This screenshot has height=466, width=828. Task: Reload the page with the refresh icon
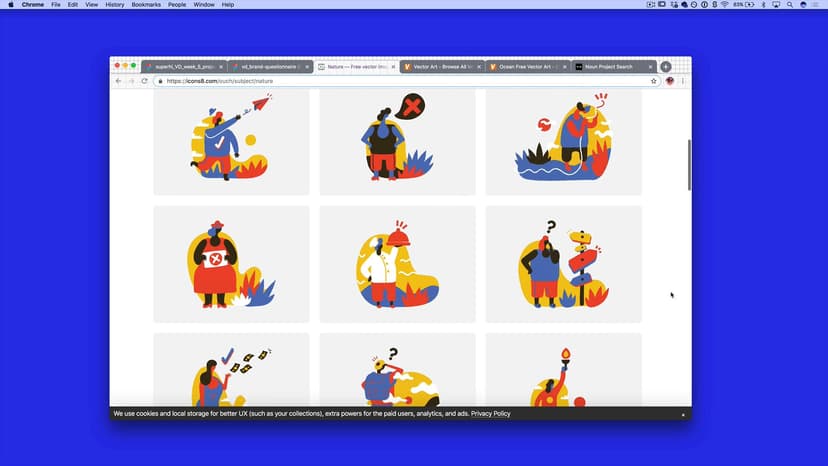click(x=144, y=81)
